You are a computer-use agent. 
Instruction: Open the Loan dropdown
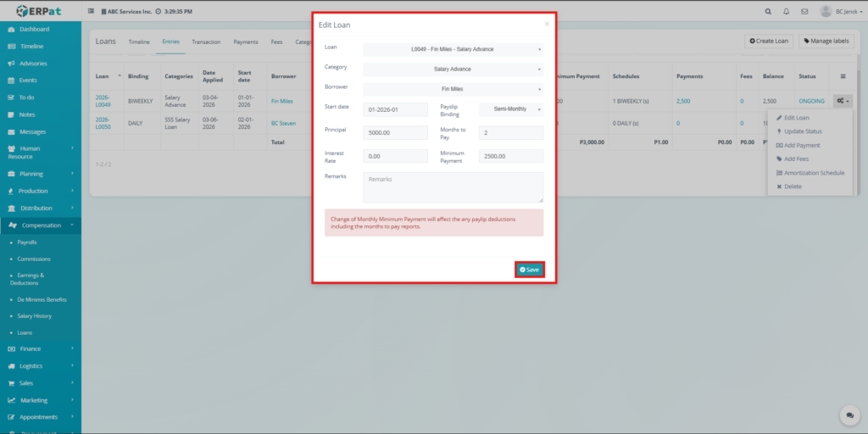tap(453, 49)
